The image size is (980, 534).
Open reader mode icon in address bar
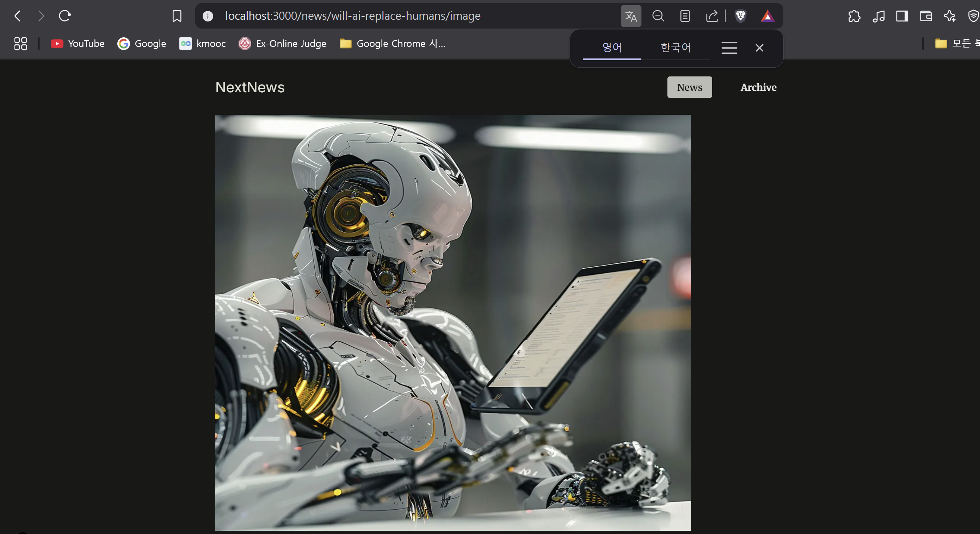(685, 16)
